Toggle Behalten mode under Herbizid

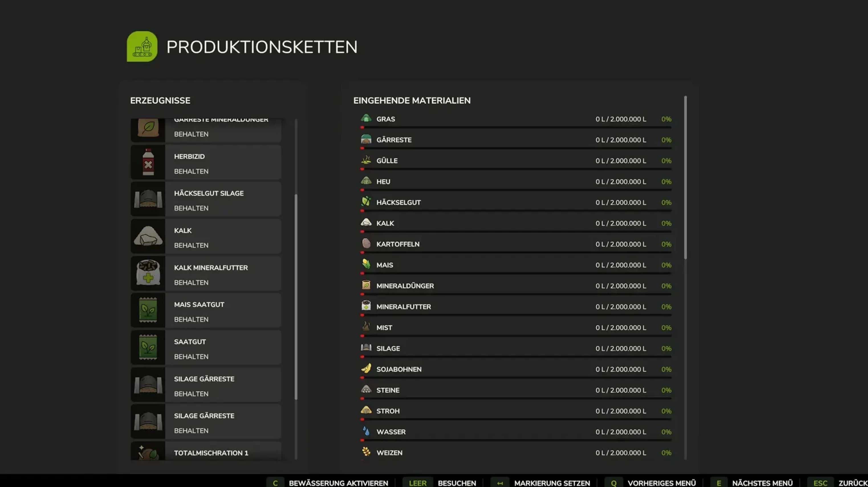pos(191,171)
